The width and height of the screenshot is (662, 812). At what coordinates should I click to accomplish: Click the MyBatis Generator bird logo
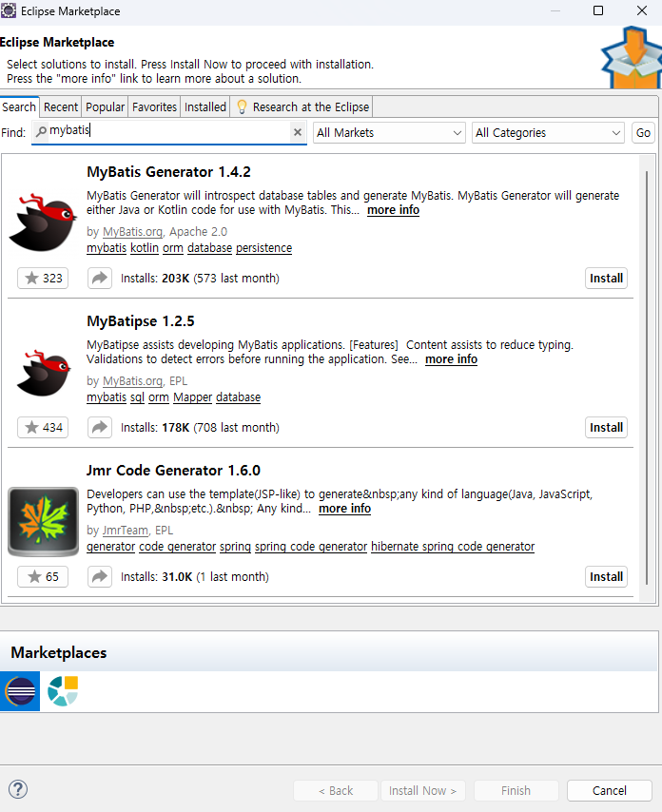pos(43,222)
